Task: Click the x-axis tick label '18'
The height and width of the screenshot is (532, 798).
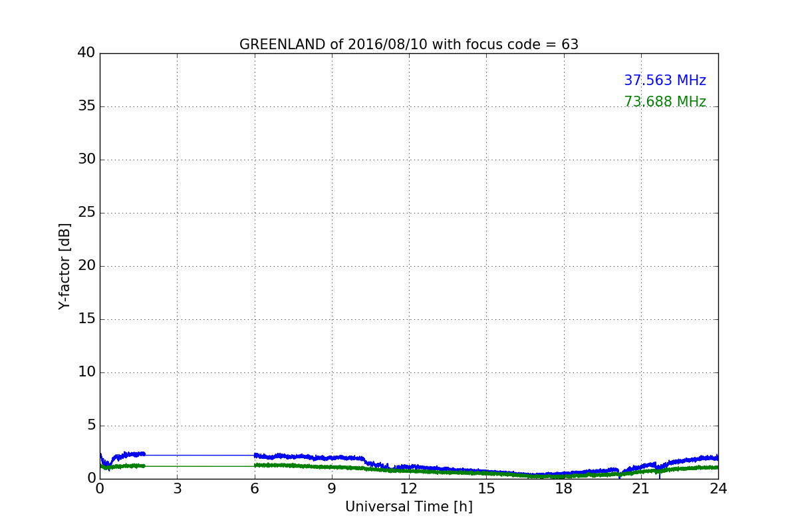Action: [564, 489]
